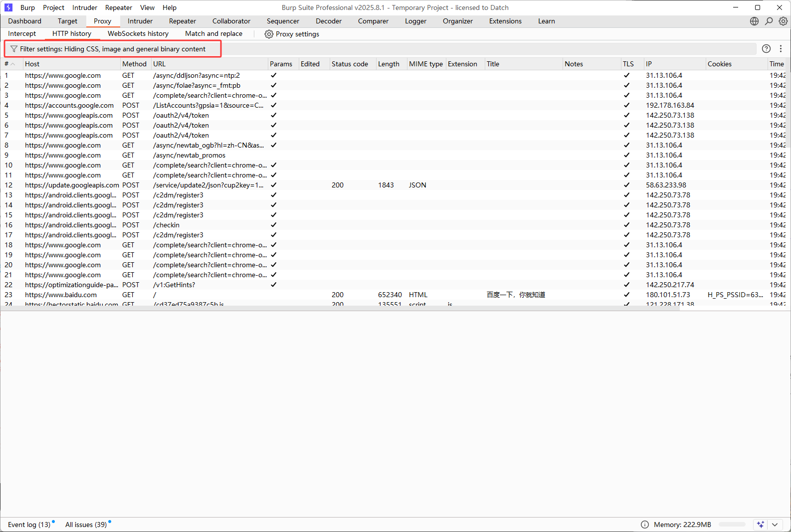Click IP 192.178.163.84 cell

click(x=670, y=105)
